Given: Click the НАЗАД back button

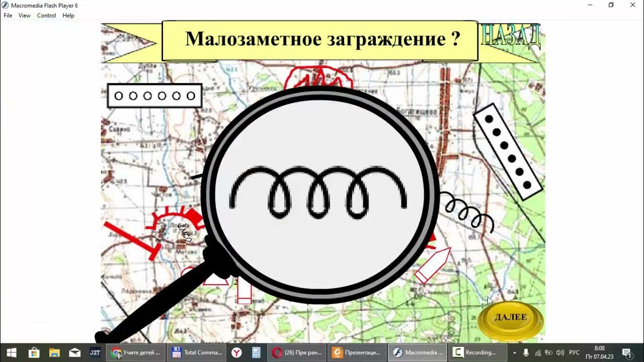Looking at the screenshot, I should tap(510, 36).
